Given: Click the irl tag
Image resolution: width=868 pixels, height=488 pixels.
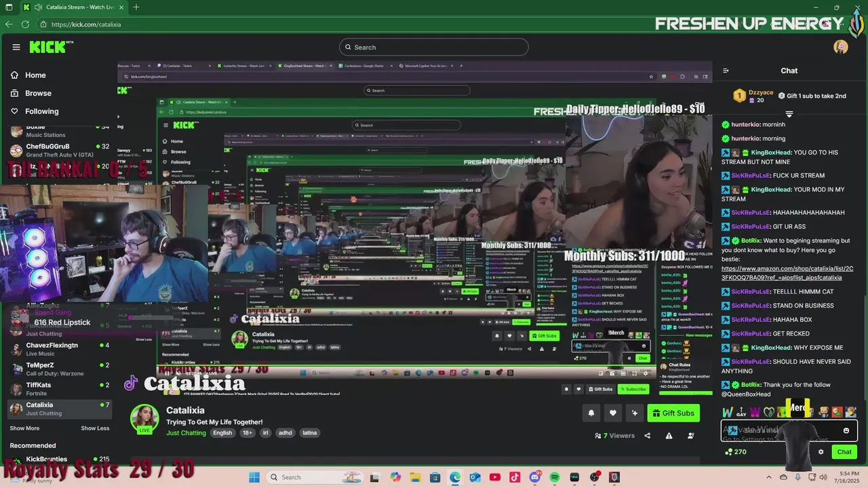Looking at the screenshot, I should (266, 433).
